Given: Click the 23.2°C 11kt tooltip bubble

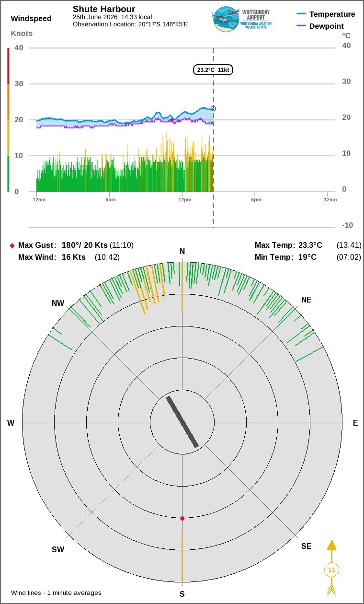Looking at the screenshot, I should 213,70.
